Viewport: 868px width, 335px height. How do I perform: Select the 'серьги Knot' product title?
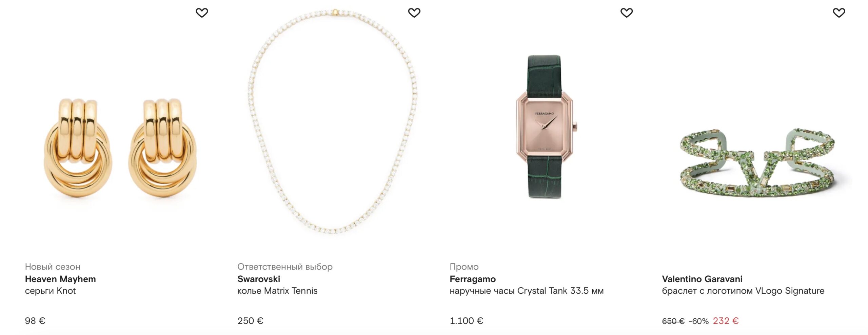point(50,291)
